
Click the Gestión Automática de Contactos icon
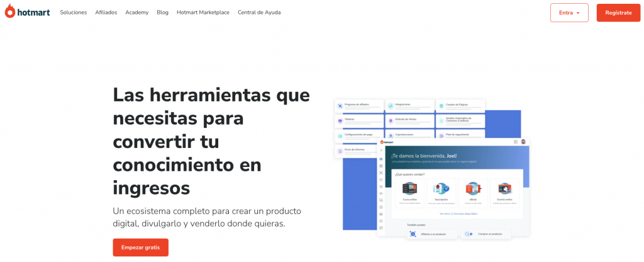[441, 121]
